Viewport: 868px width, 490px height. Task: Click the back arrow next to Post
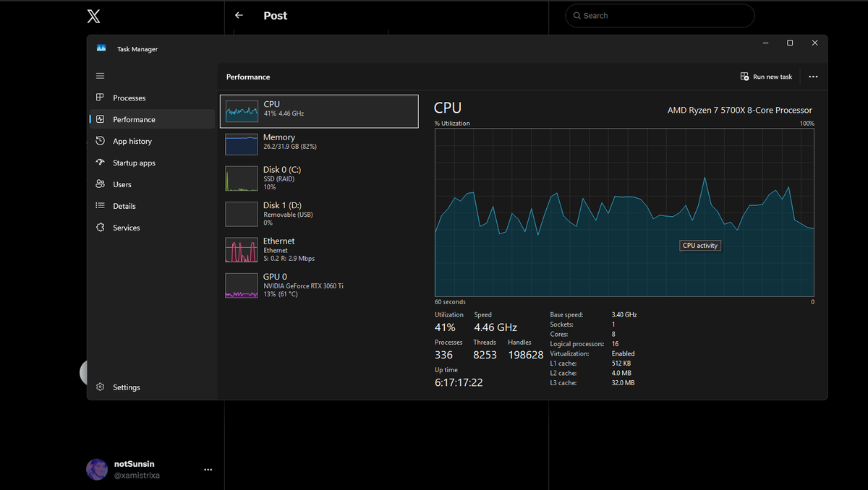(x=239, y=15)
